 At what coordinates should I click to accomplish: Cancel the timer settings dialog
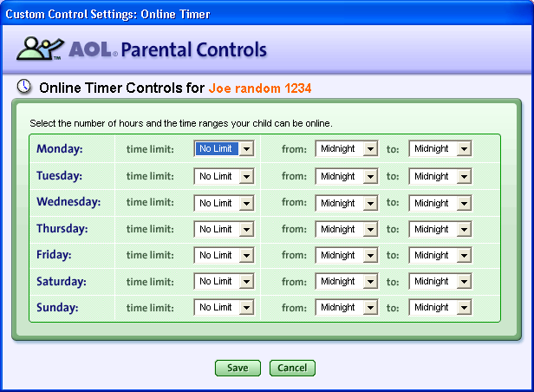(x=292, y=368)
